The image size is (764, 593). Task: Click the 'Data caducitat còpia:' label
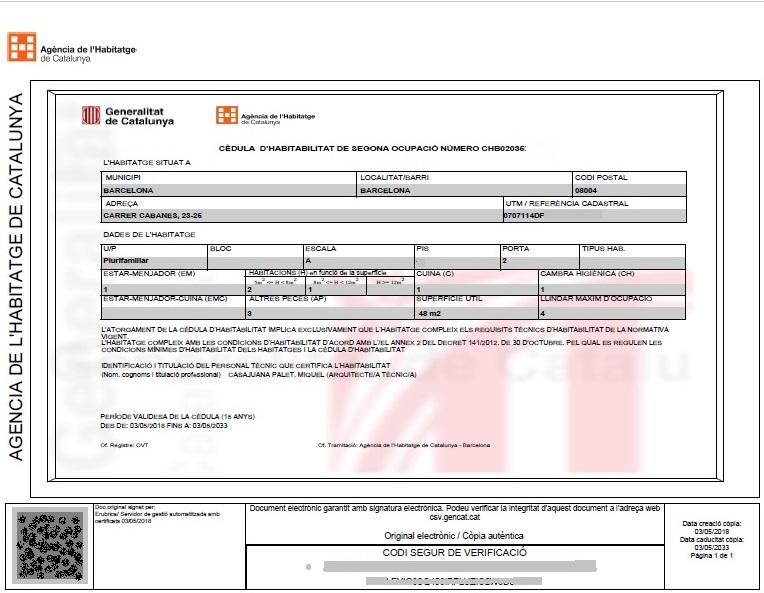(x=712, y=540)
